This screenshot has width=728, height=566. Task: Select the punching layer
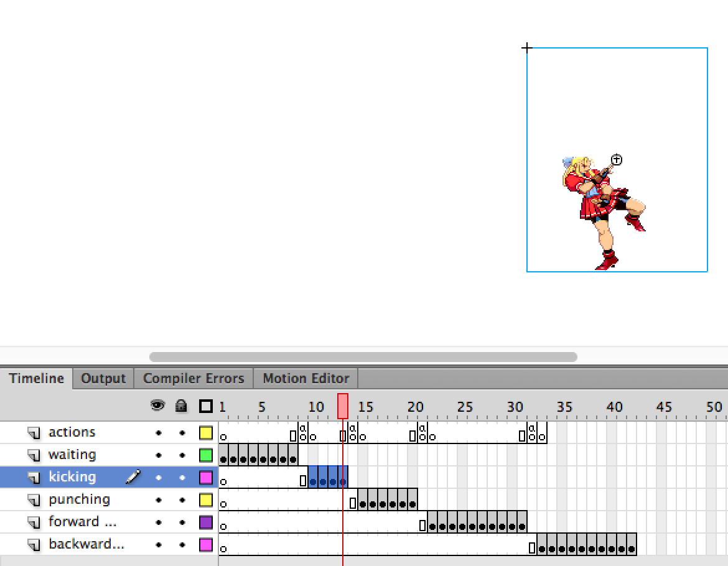click(80, 499)
